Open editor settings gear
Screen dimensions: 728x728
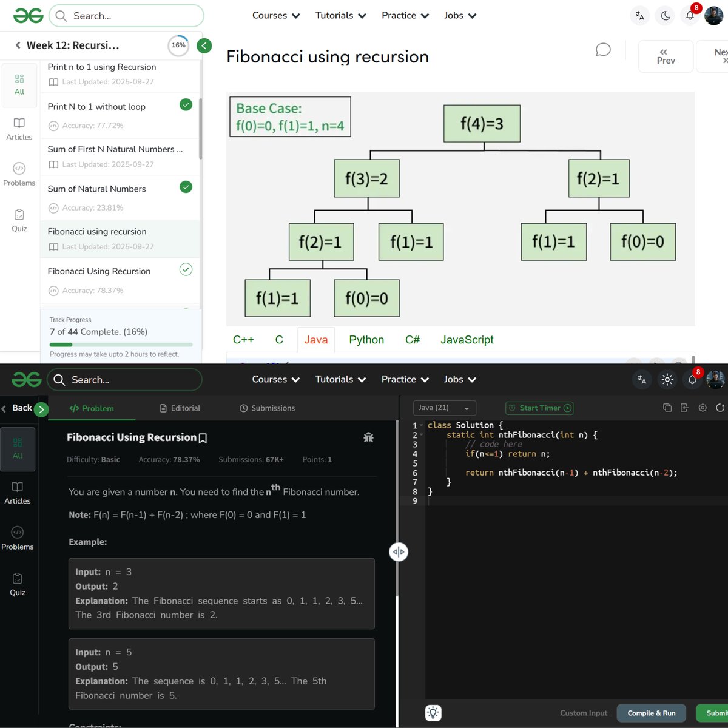(703, 408)
